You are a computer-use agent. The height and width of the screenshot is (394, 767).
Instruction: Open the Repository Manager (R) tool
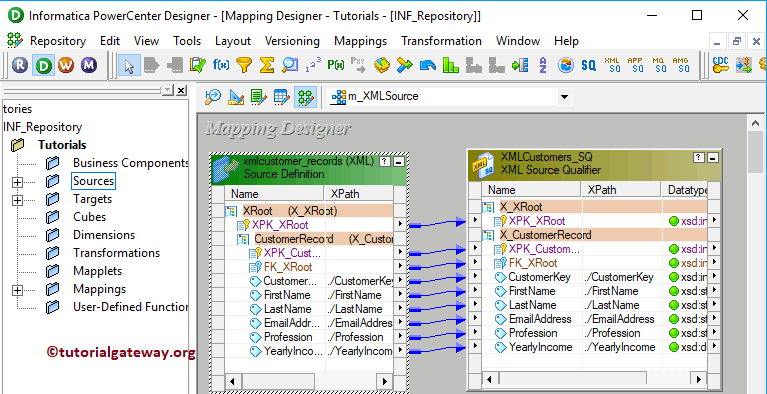point(20,65)
